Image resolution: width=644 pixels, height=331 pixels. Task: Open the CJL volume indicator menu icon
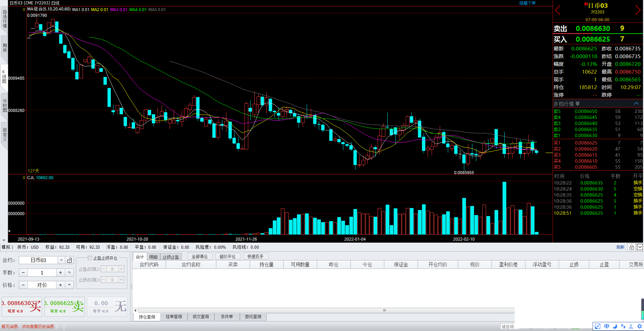pyautogui.click(x=24, y=178)
